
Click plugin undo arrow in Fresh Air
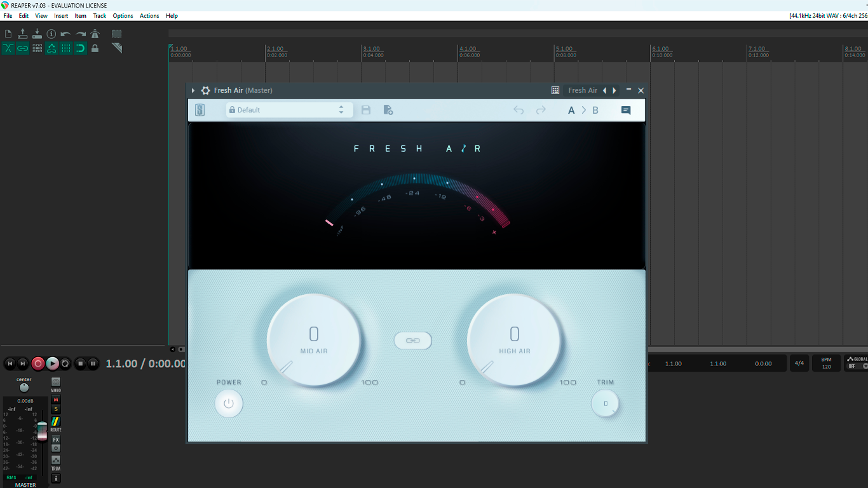519,110
